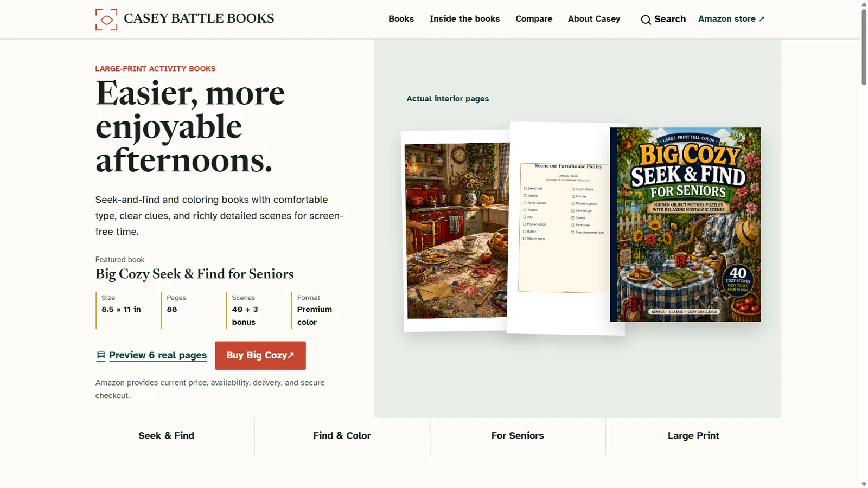Click the Casey Battle Books logo icon
This screenshot has width=868, height=488.
tap(106, 20)
